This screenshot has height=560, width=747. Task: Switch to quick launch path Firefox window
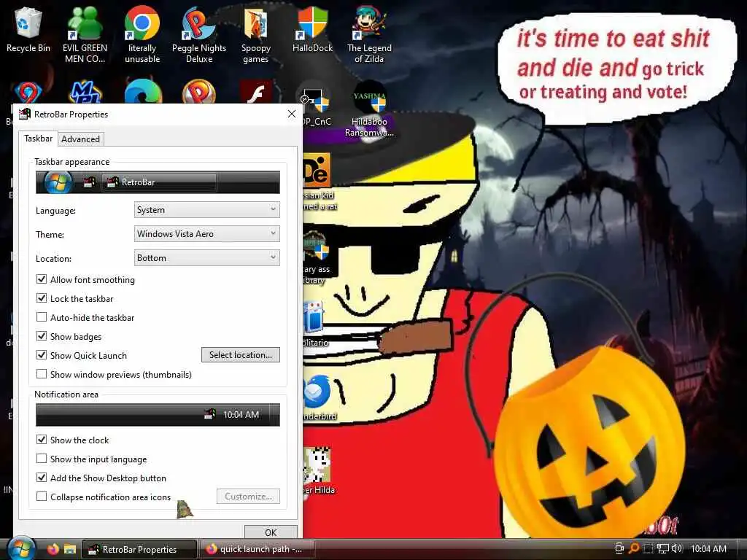point(257,549)
